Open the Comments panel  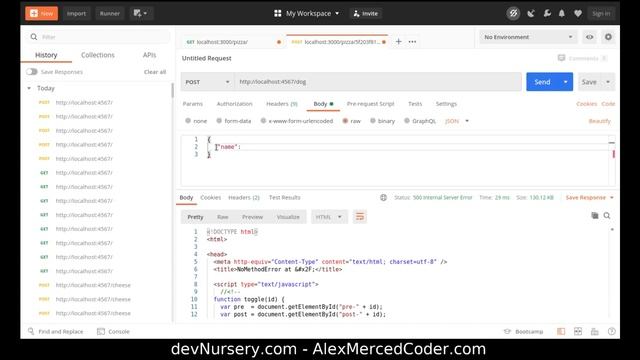pyautogui.click(x=582, y=58)
